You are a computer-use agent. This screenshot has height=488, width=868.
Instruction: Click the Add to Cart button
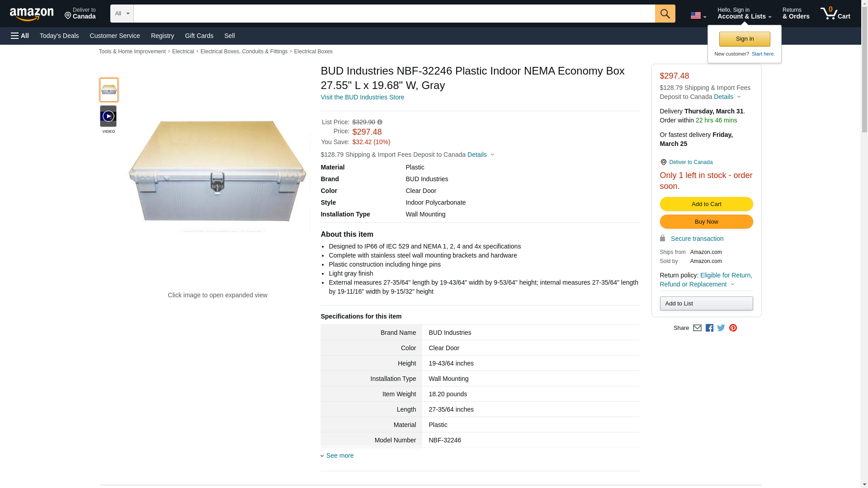706,204
